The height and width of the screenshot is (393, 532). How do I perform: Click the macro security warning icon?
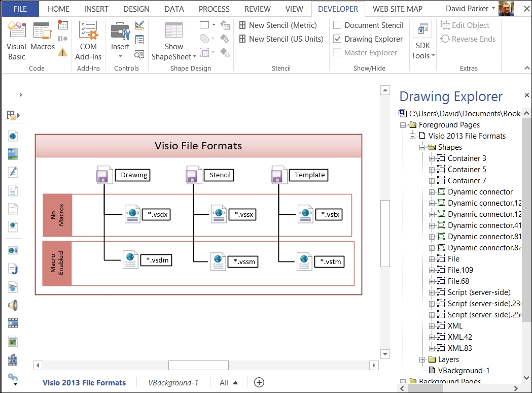click(x=63, y=52)
